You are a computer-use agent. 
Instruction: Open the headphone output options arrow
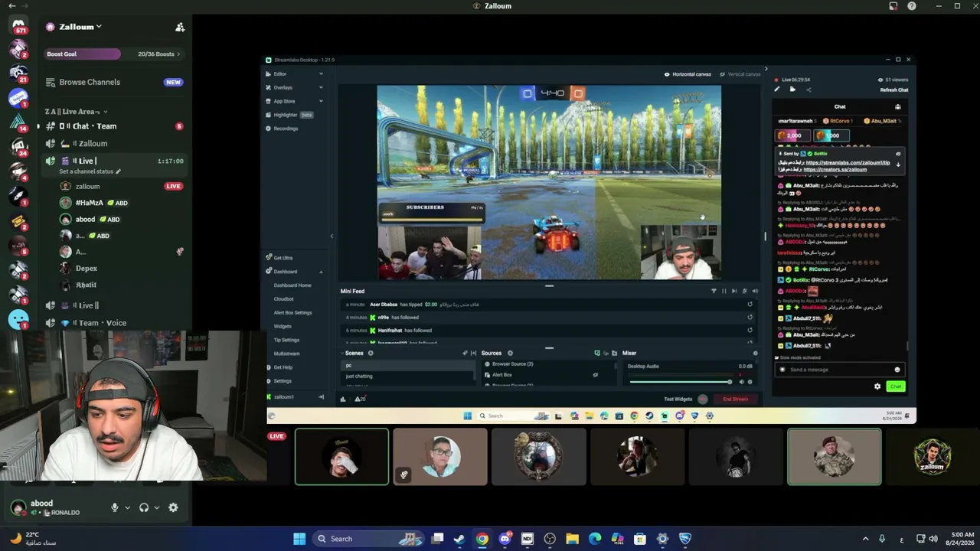click(x=156, y=507)
